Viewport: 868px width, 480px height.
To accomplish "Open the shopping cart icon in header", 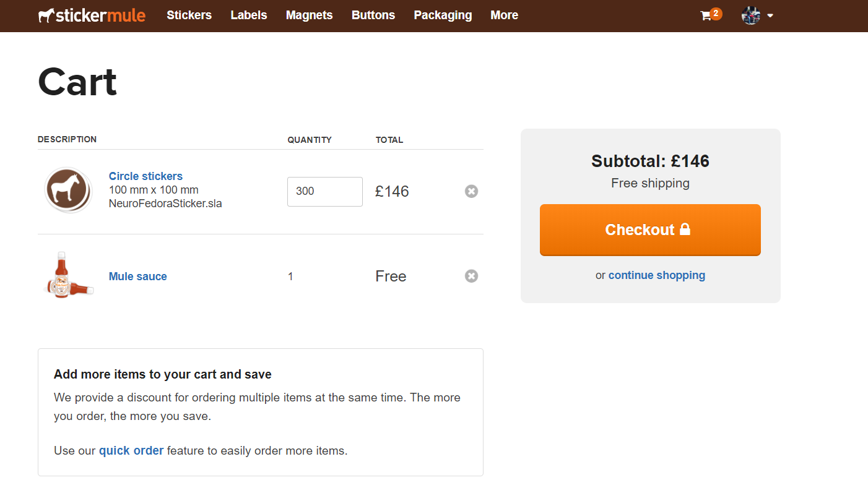I will pyautogui.click(x=711, y=15).
